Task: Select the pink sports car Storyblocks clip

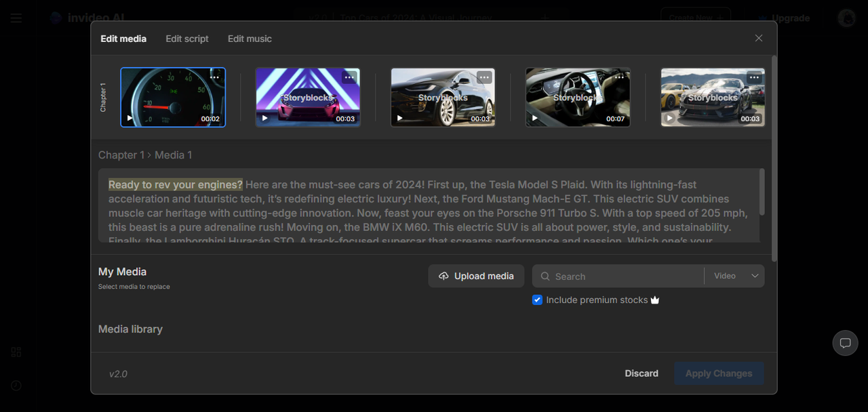Action: (x=308, y=98)
